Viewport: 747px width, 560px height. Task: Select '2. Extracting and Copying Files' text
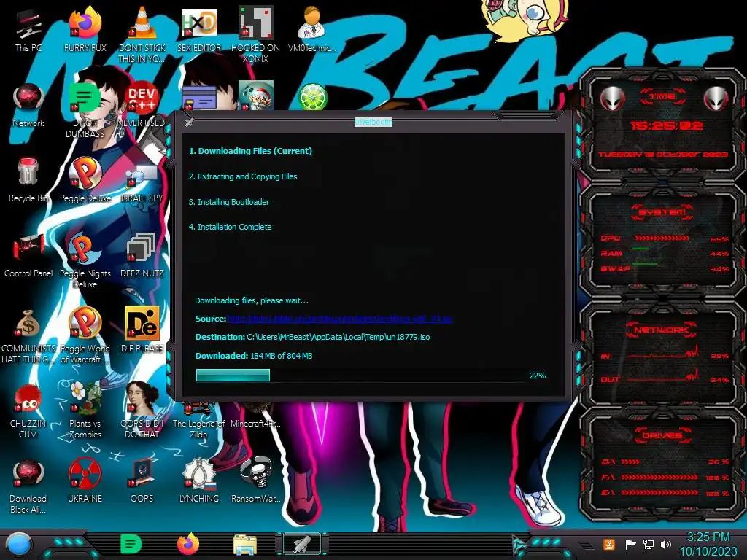[242, 176]
